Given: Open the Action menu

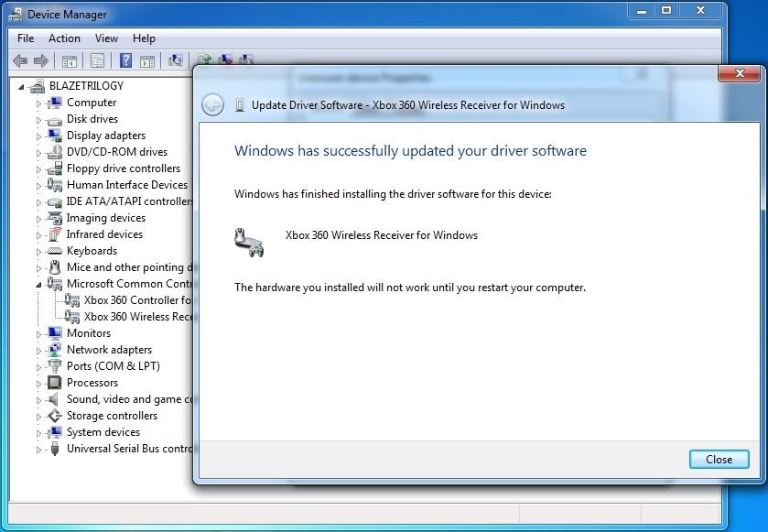Looking at the screenshot, I should 64,38.
